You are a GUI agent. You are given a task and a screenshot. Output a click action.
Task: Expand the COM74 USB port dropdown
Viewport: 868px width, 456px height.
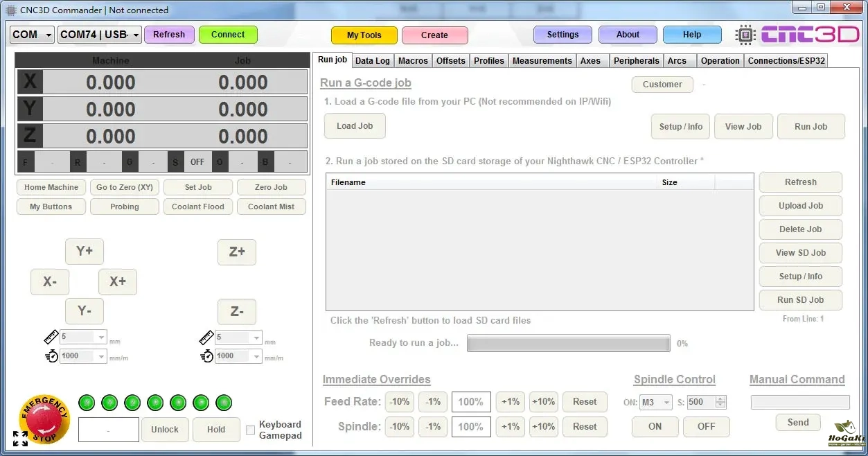click(100, 35)
